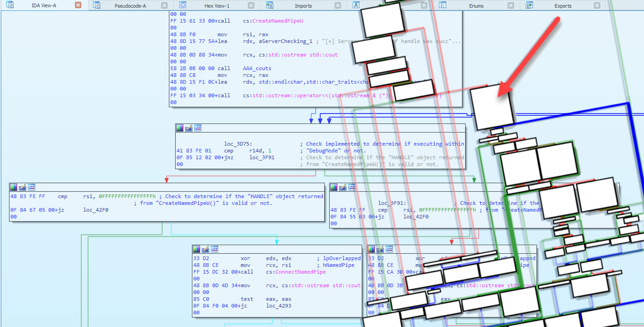Click the loc_3D75: label
Screen dimensions: 644x327
click(238, 144)
